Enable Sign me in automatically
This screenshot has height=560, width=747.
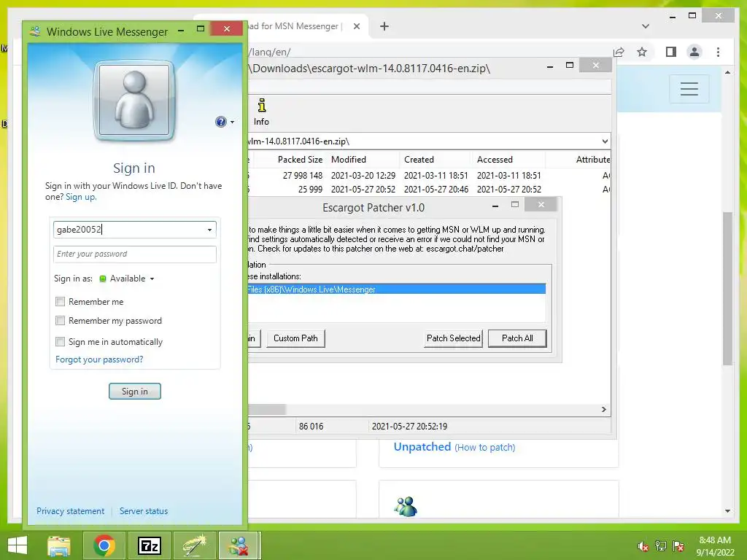tap(60, 341)
